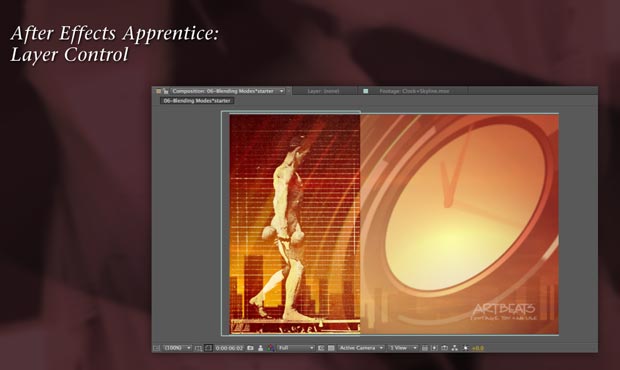
Task: Toggle always preview this view icon
Action: [x=156, y=348]
